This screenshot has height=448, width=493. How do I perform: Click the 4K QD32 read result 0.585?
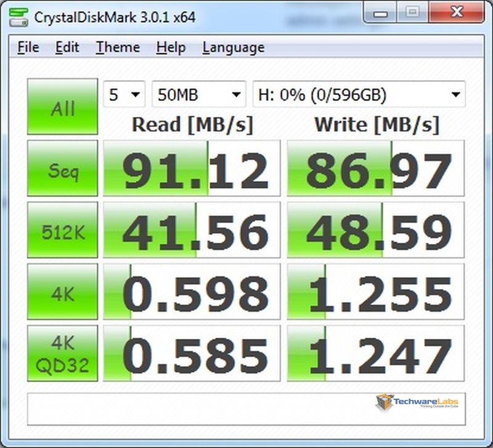pyautogui.click(x=192, y=354)
